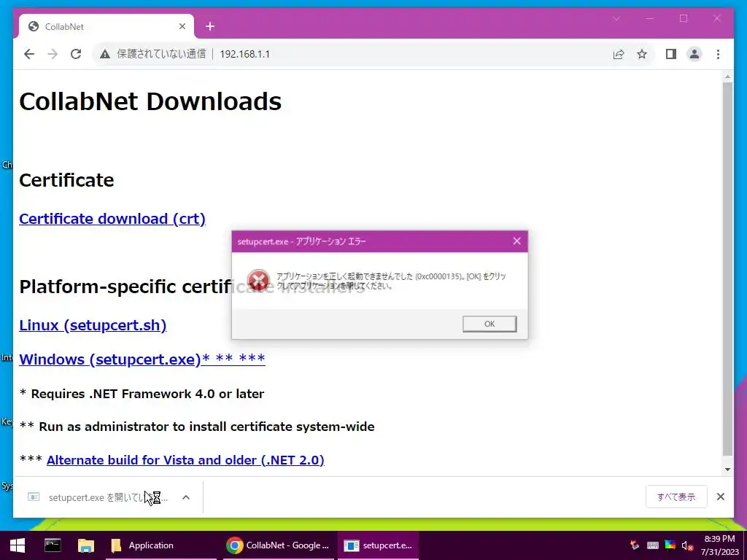
Task: Click the Requires .NET Framework 4.0 note
Action: [x=142, y=394]
